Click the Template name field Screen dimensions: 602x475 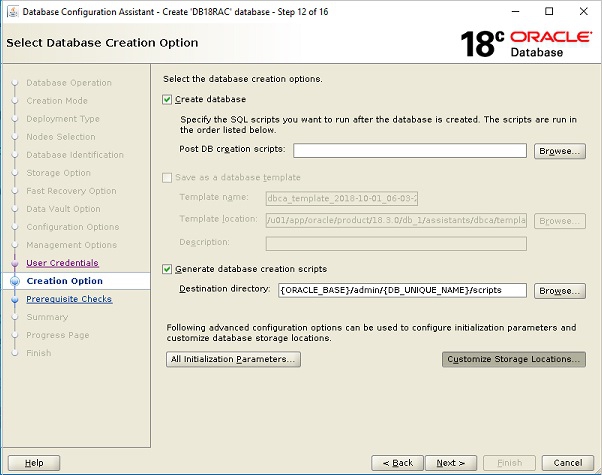pos(342,199)
